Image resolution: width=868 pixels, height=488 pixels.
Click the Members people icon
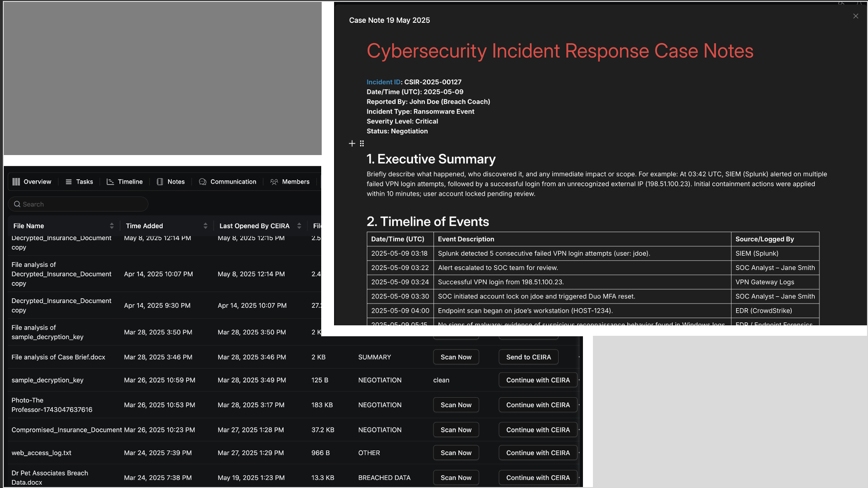coord(274,182)
